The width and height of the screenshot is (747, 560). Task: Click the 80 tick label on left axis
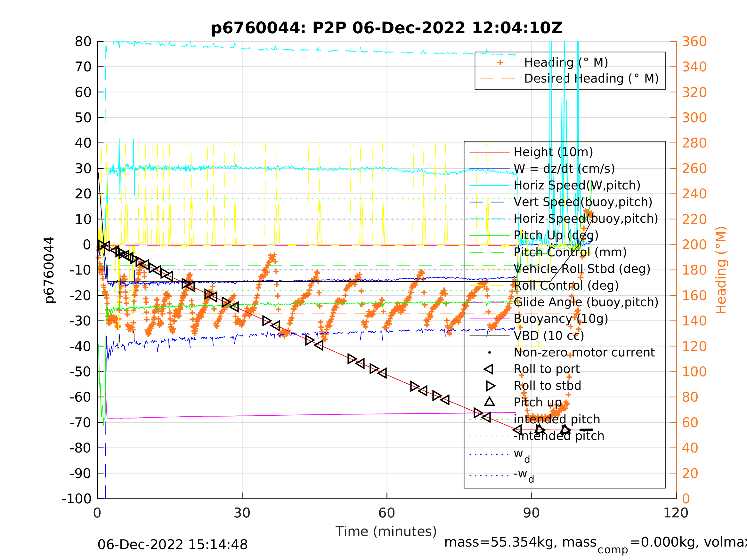(83, 42)
